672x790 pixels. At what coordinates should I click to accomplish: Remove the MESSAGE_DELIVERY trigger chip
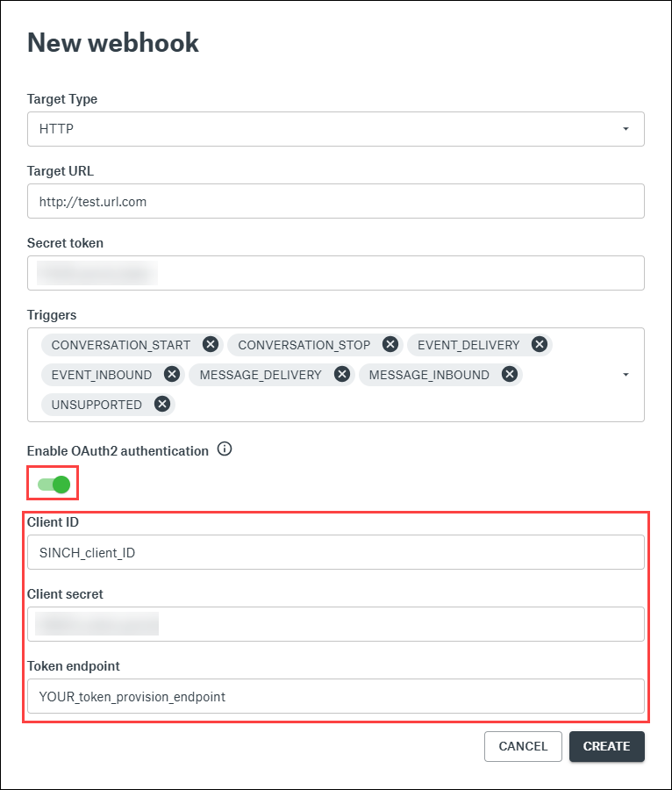[342, 375]
